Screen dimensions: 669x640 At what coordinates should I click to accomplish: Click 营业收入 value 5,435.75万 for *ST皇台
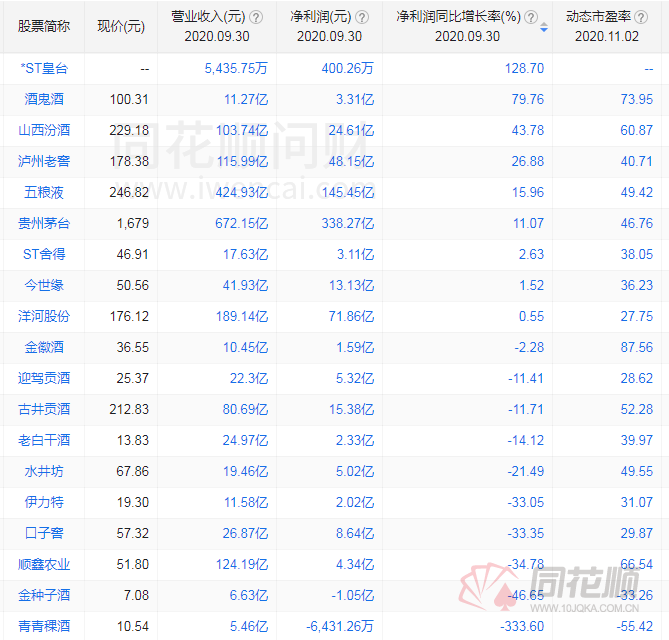(x=236, y=68)
